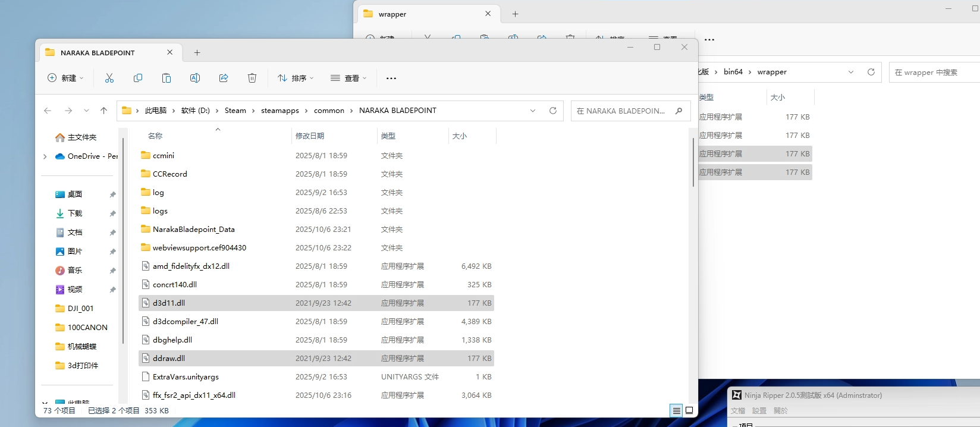
Task: Click the Delete trash can icon
Action: point(252,78)
